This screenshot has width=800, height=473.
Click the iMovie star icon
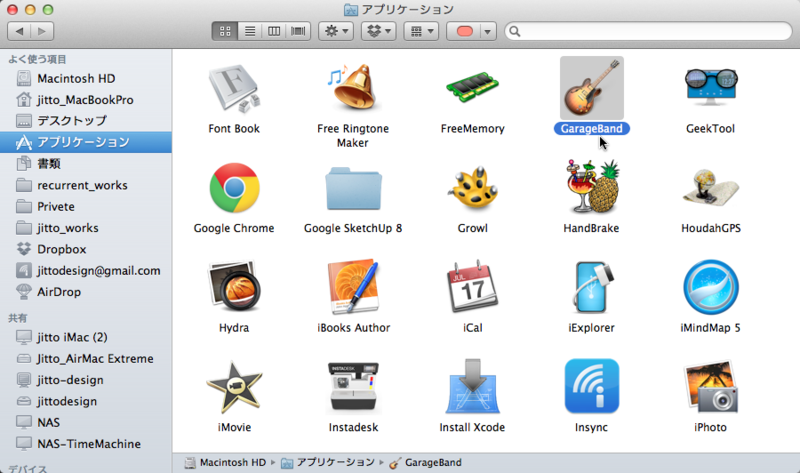click(234, 387)
